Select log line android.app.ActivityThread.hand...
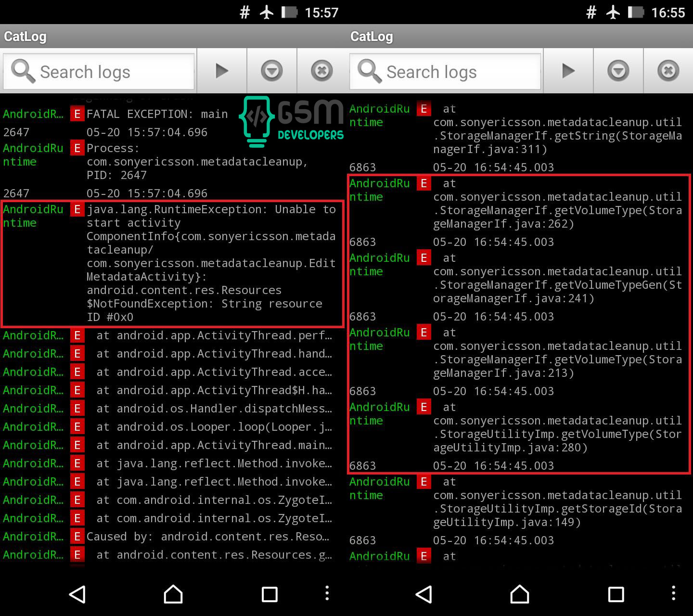The width and height of the screenshot is (693, 616). 173,354
